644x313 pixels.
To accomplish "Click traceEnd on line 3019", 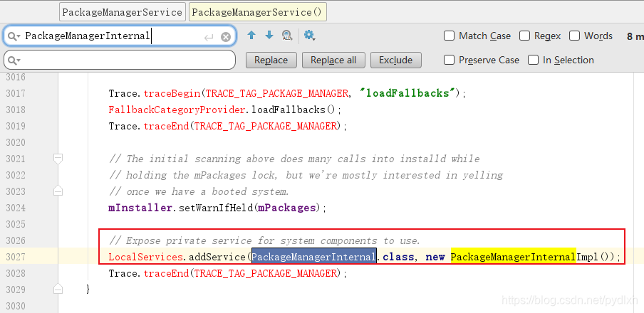I will pos(166,127).
